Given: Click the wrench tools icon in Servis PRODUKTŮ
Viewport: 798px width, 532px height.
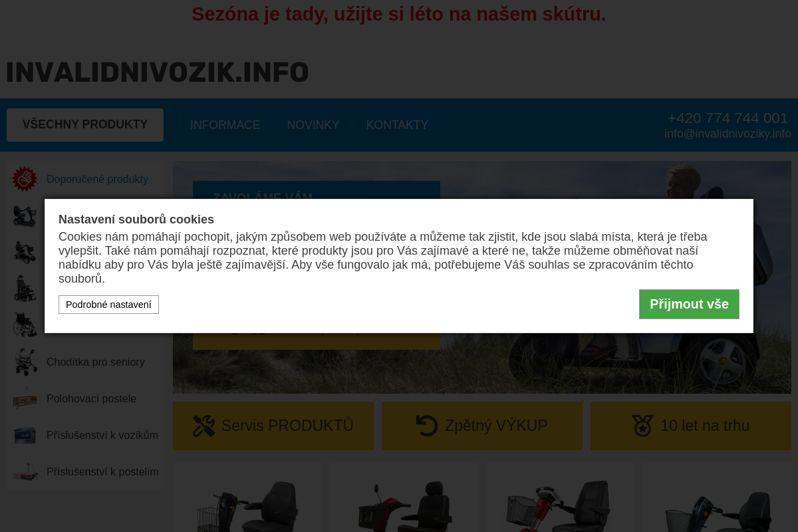Looking at the screenshot, I should (x=203, y=426).
